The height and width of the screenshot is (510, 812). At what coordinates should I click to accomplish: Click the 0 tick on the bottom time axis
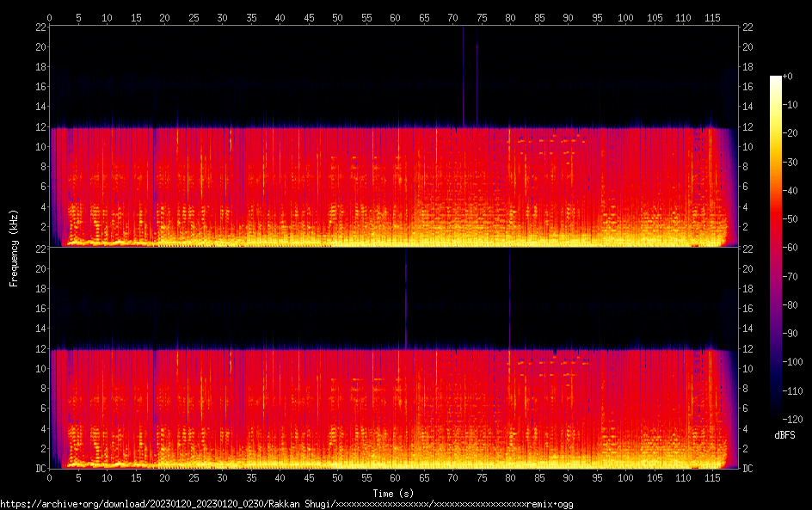click(x=50, y=477)
